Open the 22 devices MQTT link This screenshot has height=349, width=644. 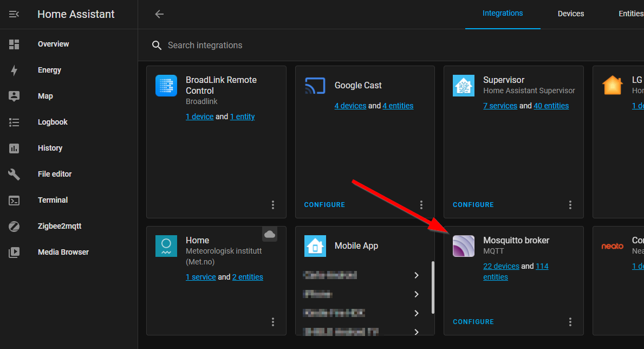(x=501, y=266)
